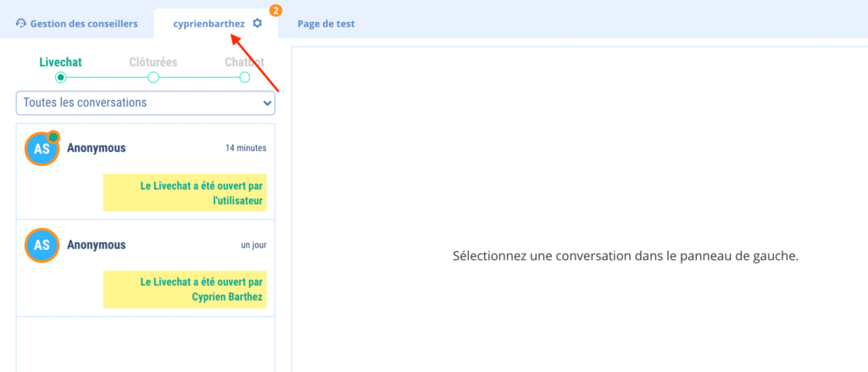Open the Toutes les conversations dropdown
This screenshot has height=372, width=868.
[x=145, y=103]
